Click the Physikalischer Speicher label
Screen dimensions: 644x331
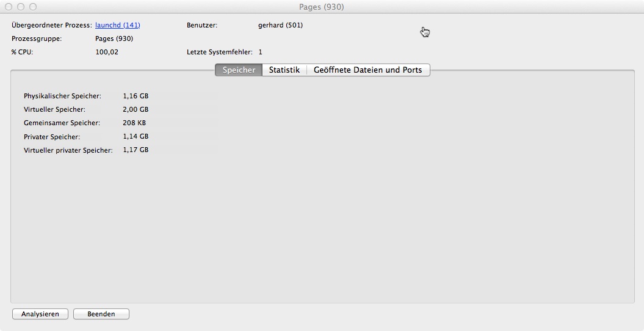point(62,96)
